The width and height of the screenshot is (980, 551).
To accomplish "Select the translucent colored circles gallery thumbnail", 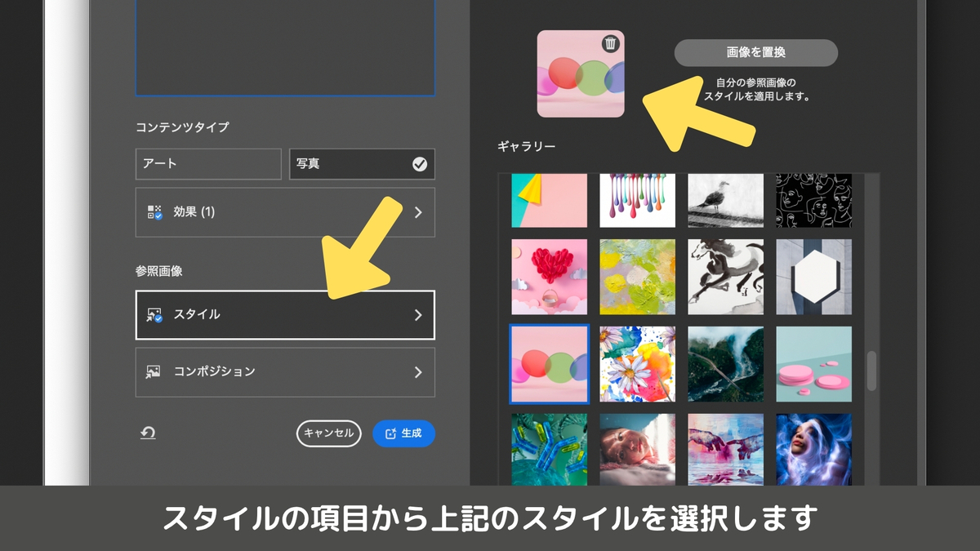I will (550, 364).
